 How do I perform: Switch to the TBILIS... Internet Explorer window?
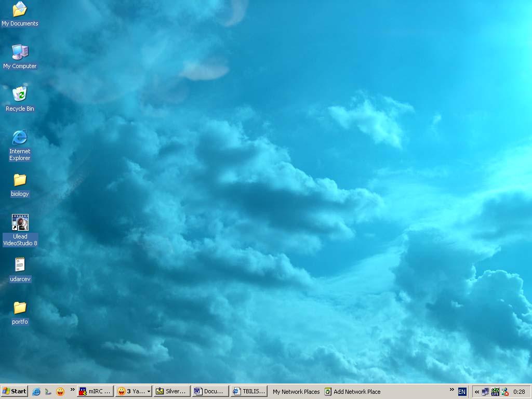[249, 391]
